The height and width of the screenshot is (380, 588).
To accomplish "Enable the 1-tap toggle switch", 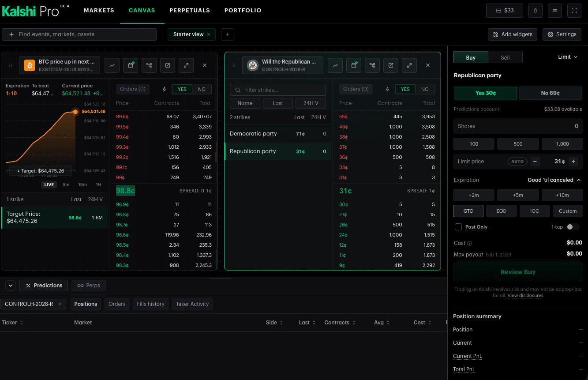I will 573,227.
